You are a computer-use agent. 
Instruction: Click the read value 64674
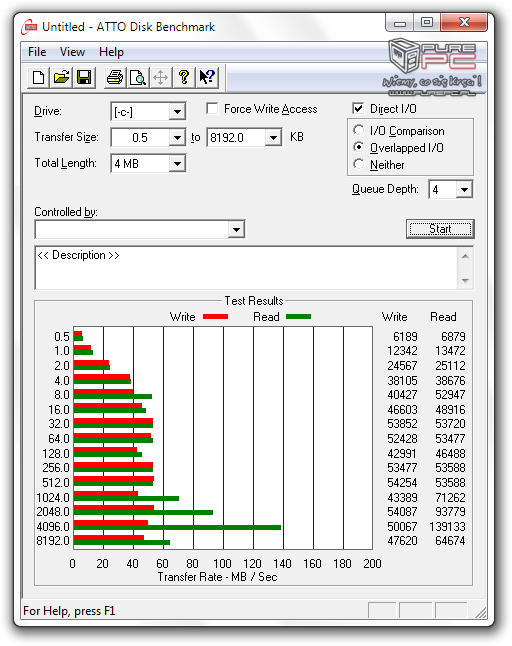[x=450, y=541]
